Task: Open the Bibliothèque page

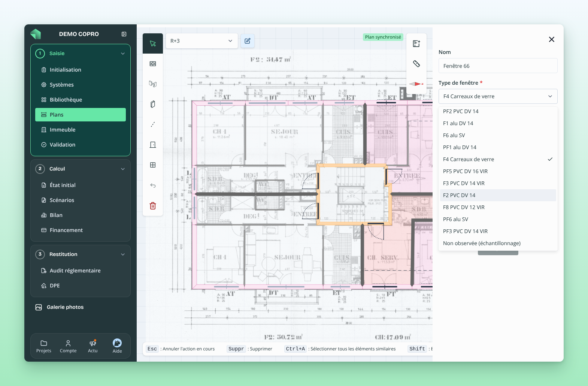Action: click(x=81, y=100)
